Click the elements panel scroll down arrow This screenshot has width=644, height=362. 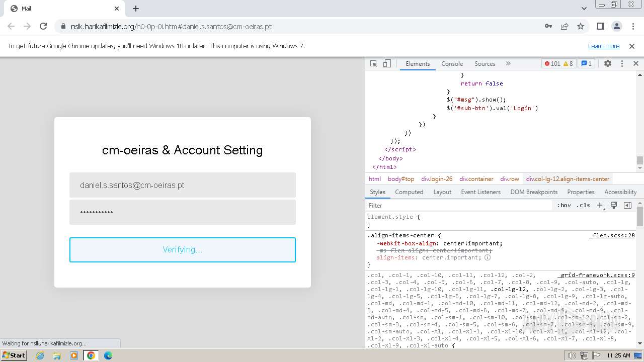640,168
